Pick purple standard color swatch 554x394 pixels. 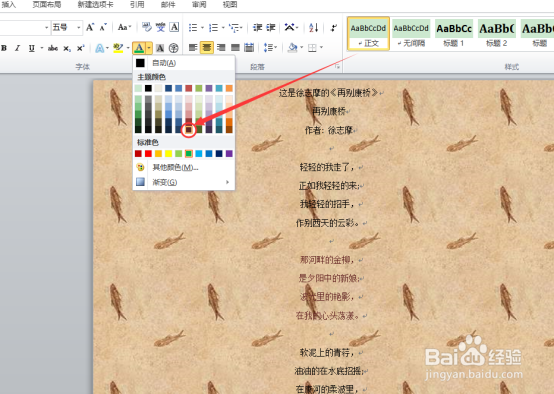(x=229, y=153)
